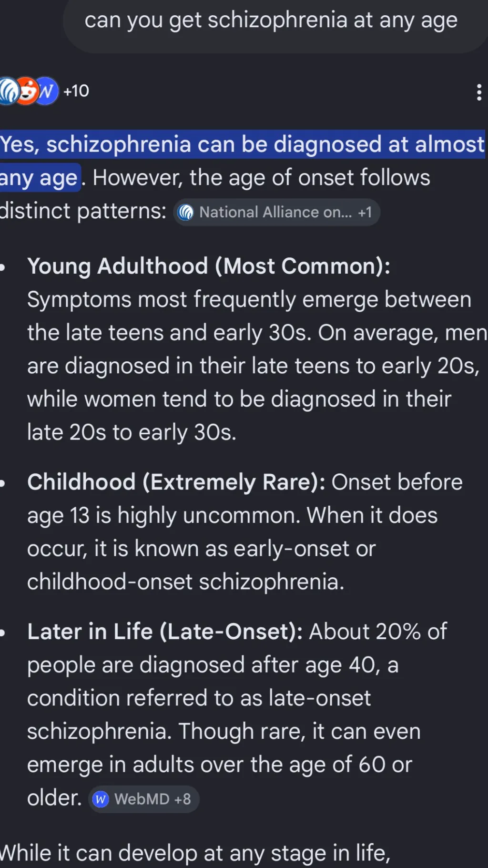Tap the blue W source icon beside +10

[x=46, y=91]
